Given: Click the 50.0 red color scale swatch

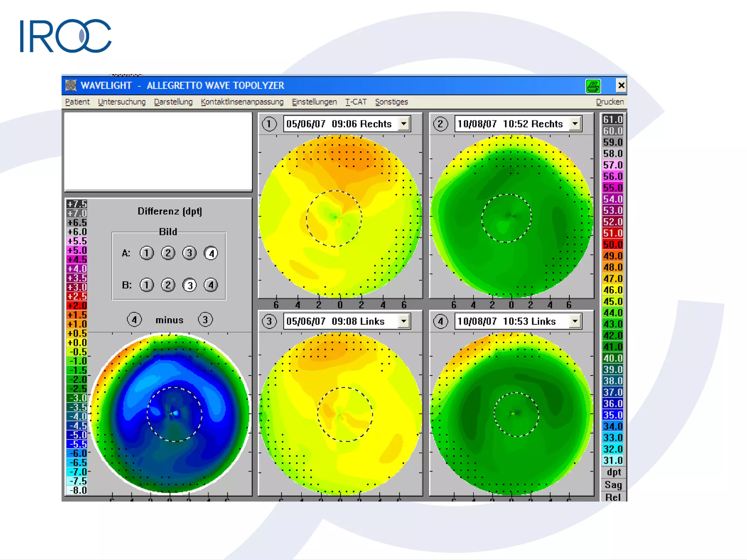Looking at the screenshot, I should 613,245.
